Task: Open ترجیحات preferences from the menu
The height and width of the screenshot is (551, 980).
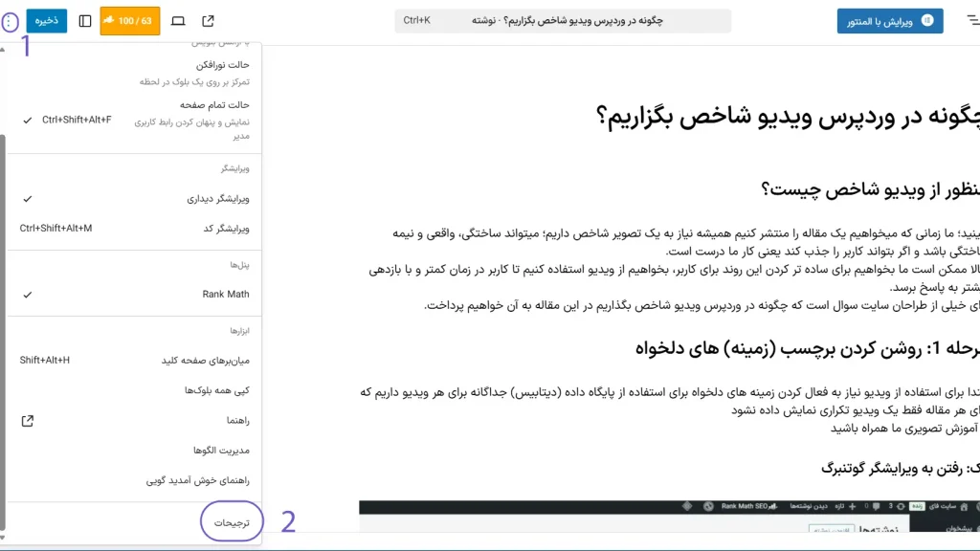Action: tap(231, 522)
